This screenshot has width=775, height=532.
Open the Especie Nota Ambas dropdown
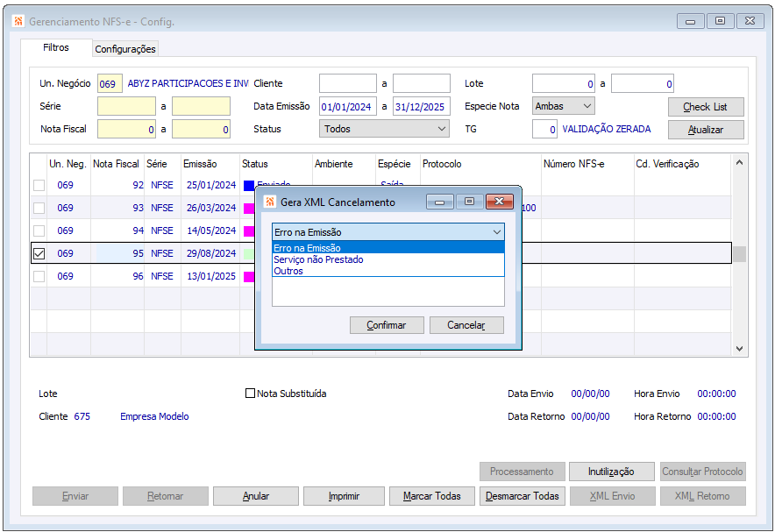[563, 106]
